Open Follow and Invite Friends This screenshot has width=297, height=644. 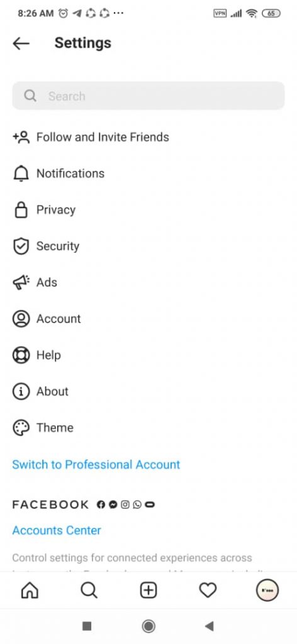(148, 136)
